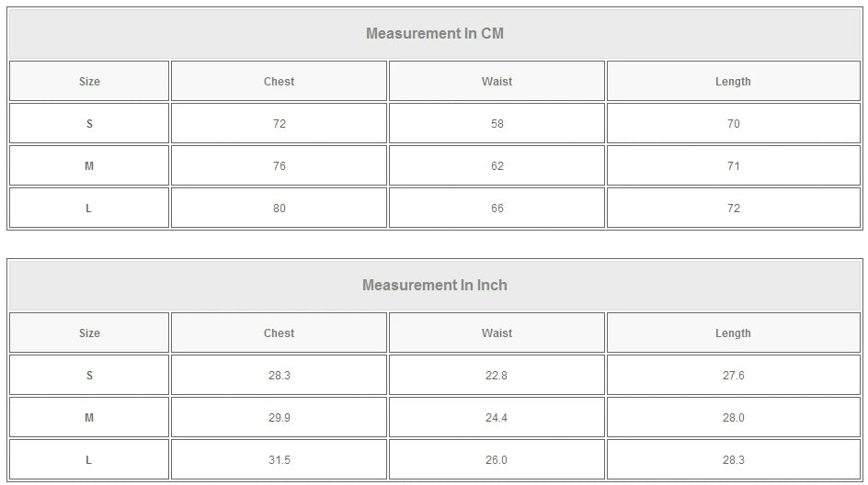Click the Size header in the Inch table
The height and width of the screenshot is (485, 868).
pyautogui.click(x=89, y=333)
